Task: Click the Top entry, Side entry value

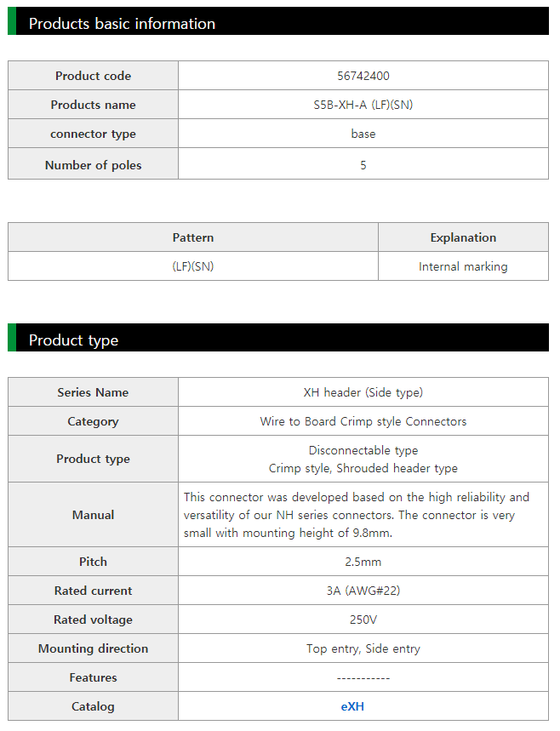Action: pyautogui.click(x=363, y=648)
